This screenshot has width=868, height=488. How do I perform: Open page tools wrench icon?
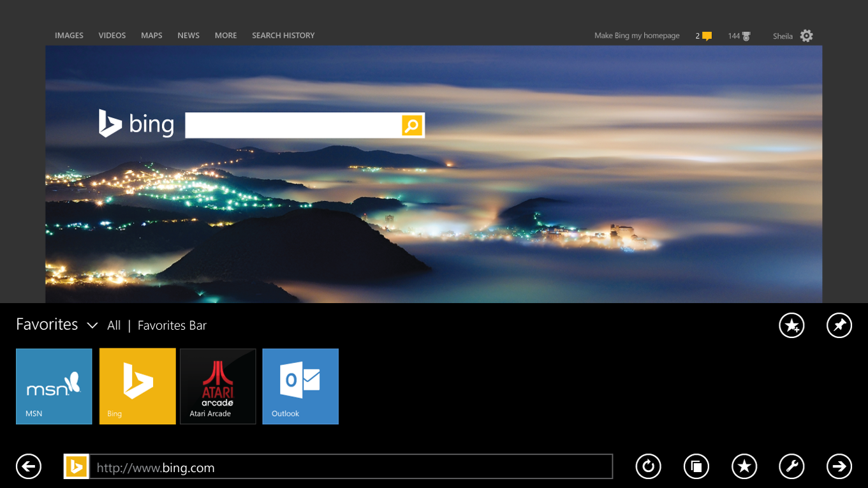coord(791,466)
